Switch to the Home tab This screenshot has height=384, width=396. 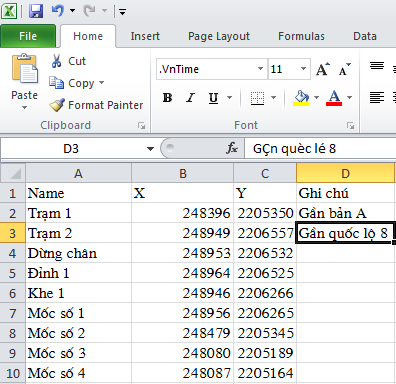coord(88,36)
